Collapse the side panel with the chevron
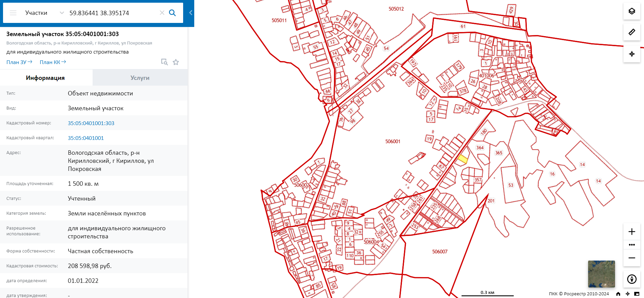644x298 pixels. (x=191, y=13)
